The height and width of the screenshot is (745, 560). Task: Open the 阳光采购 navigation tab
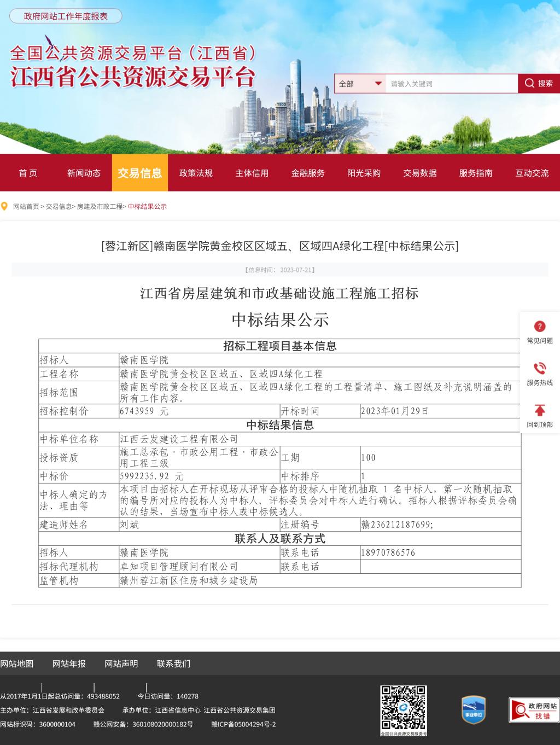[x=364, y=173]
